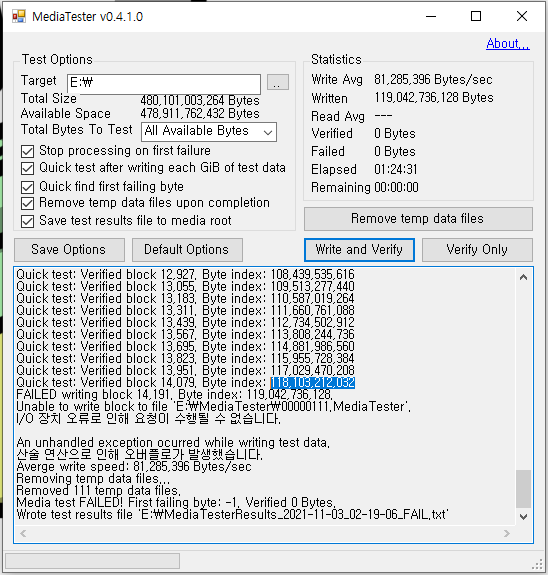Viewport: 548px width, 575px height.
Task: Click the 'FAILED writing block 14,191' log line
Action: (175, 395)
